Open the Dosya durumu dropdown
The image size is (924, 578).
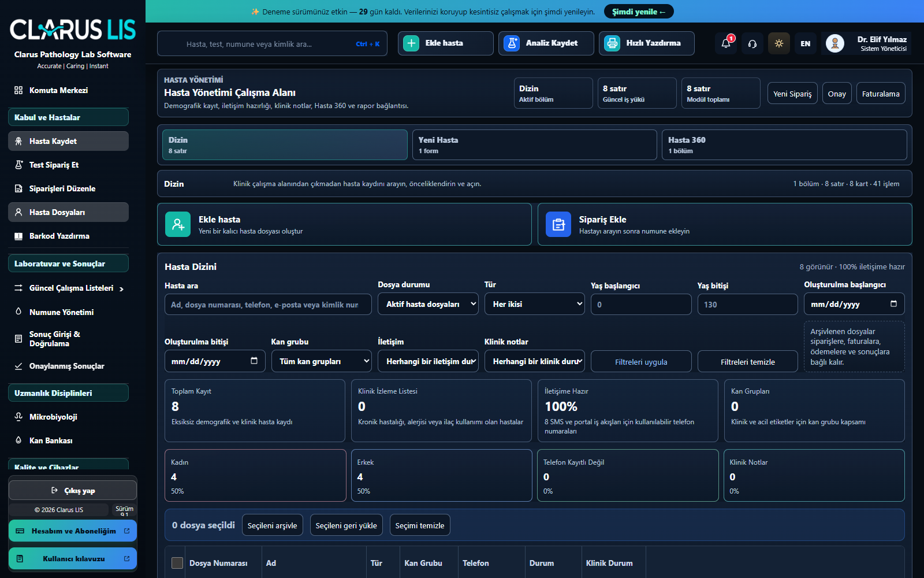(428, 304)
